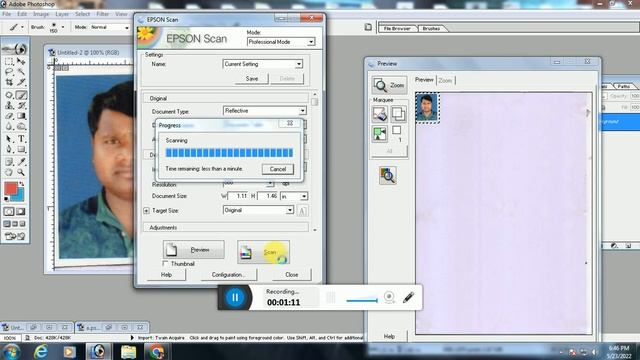Switch to the Preview tab in Preview window
This screenshot has height=360, width=640.
point(424,80)
